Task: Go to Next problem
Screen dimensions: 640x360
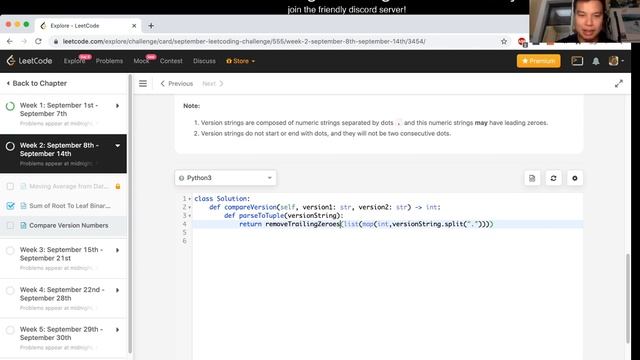Action: 213,84
